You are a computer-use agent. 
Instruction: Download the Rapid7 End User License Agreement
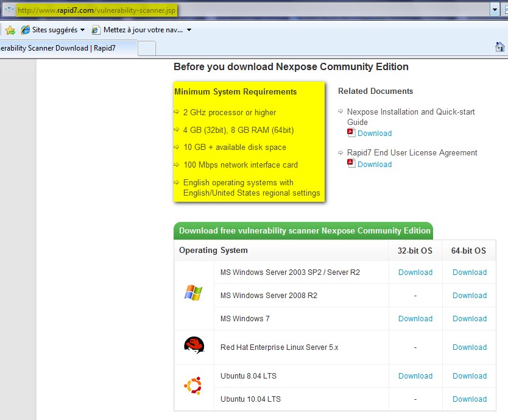click(x=375, y=165)
